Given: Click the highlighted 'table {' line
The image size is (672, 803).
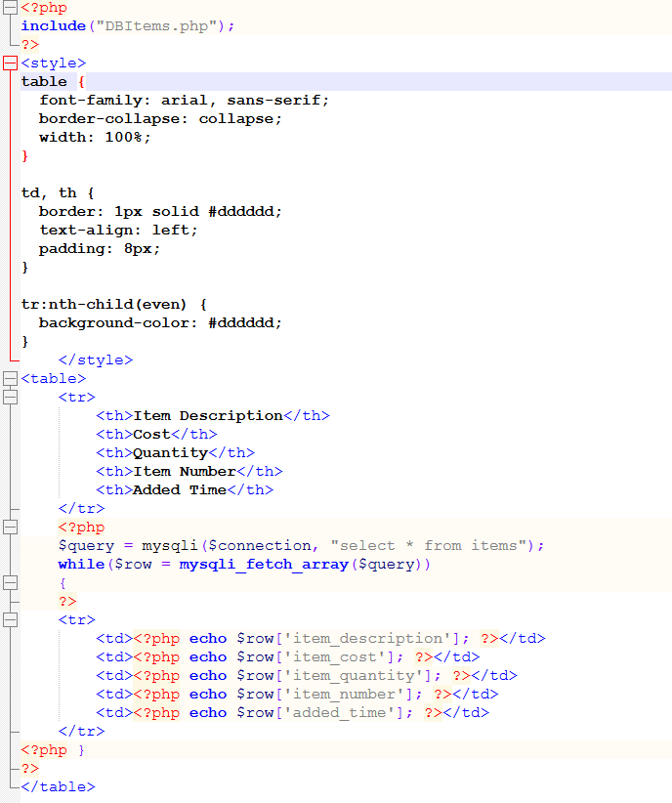Looking at the screenshot, I should point(53,81).
